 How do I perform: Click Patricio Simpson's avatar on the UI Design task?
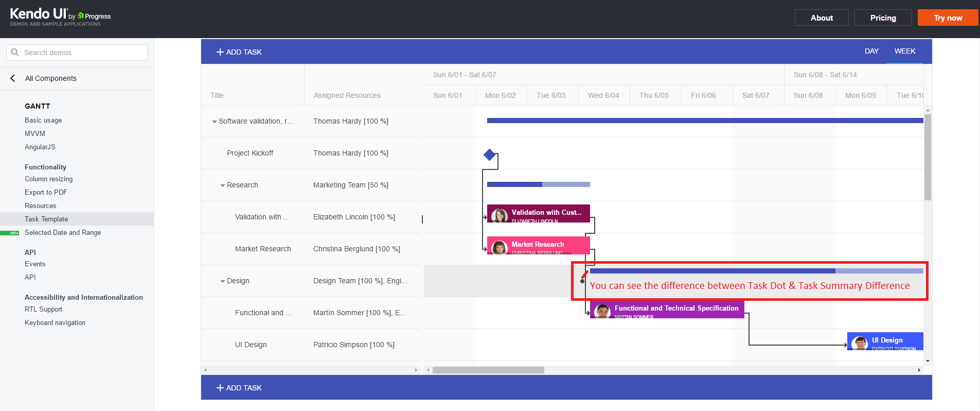pyautogui.click(x=859, y=343)
